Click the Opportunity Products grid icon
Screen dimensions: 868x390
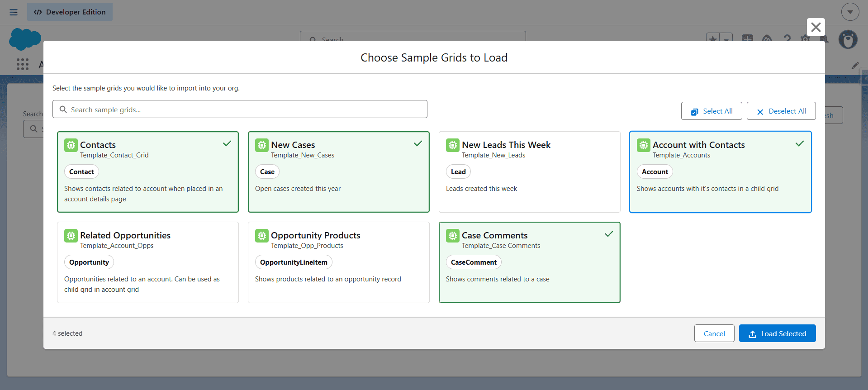point(262,236)
